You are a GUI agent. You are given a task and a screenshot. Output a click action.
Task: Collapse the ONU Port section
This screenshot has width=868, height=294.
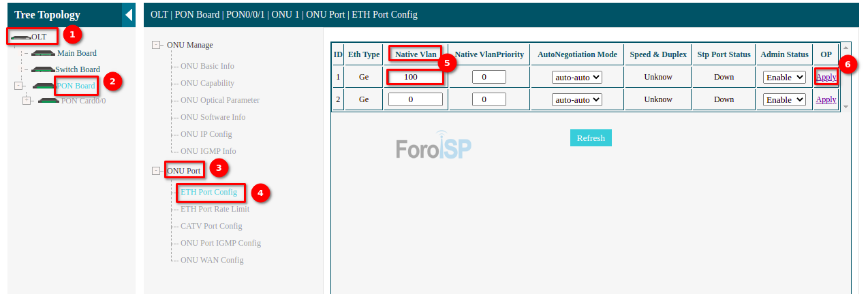(157, 171)
